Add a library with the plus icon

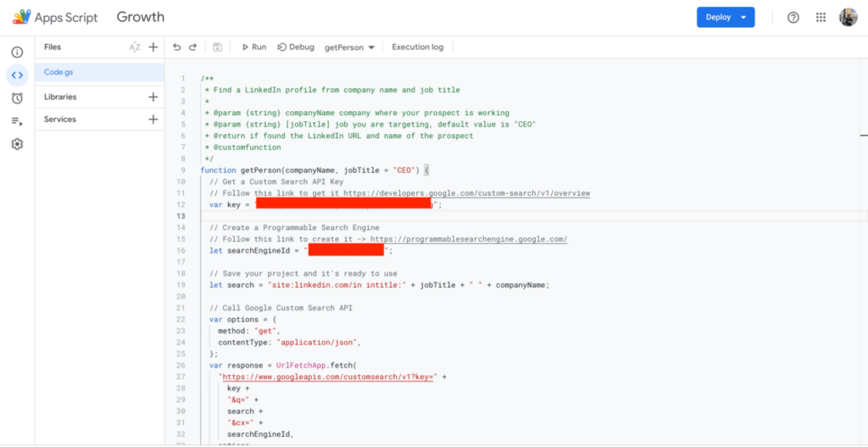[x=153, y=97]
